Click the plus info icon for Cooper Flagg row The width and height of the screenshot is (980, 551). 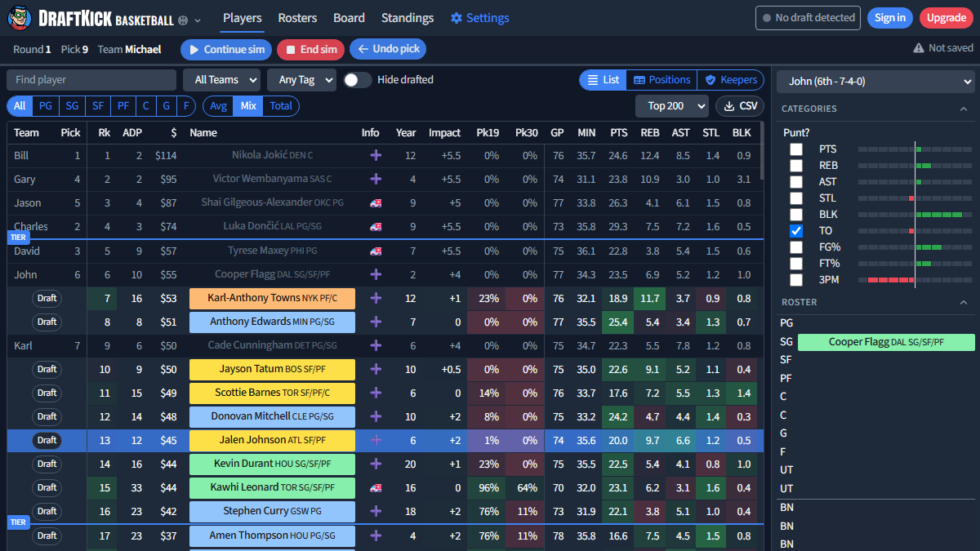[376, 274]
